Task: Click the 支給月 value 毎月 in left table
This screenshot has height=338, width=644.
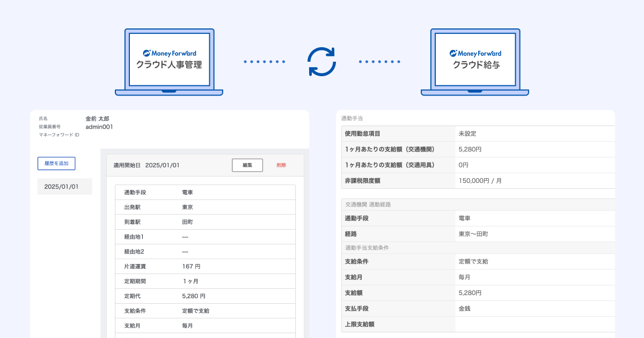Action: point(188,326)
